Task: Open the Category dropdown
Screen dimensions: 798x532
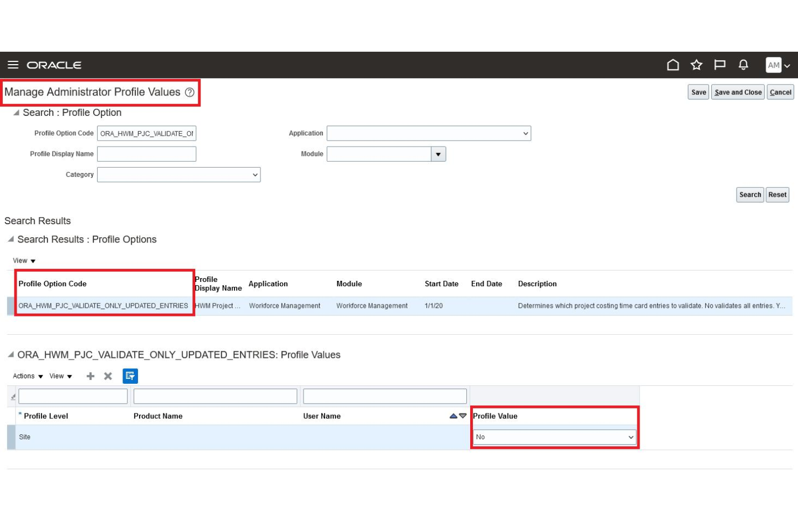Action: 178,175
